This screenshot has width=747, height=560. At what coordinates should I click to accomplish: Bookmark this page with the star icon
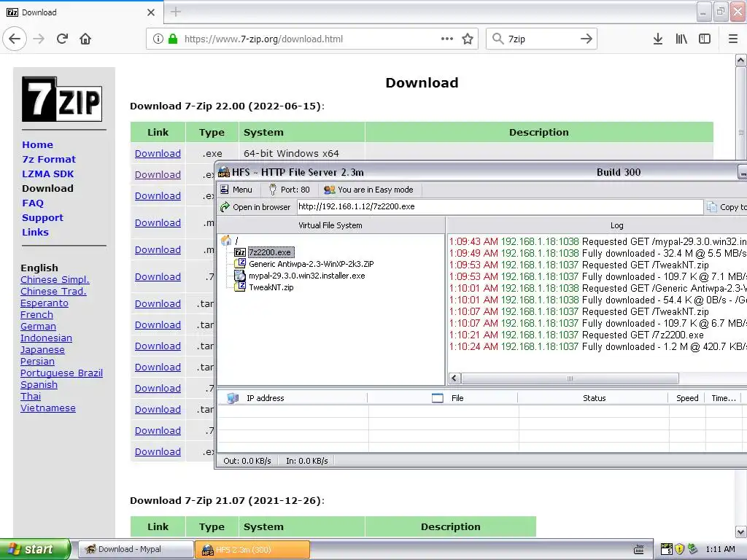click(468, 39)
